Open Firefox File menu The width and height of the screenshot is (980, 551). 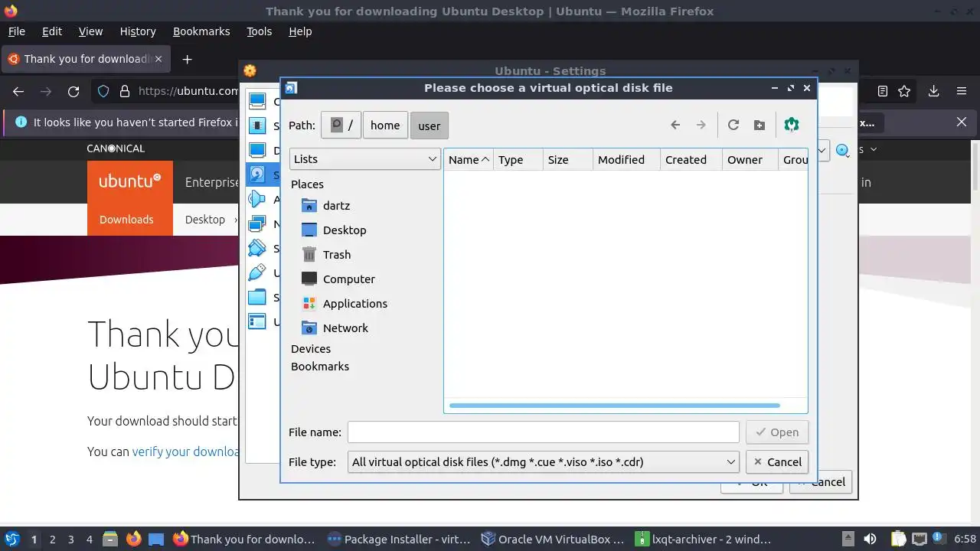(16, 31)
